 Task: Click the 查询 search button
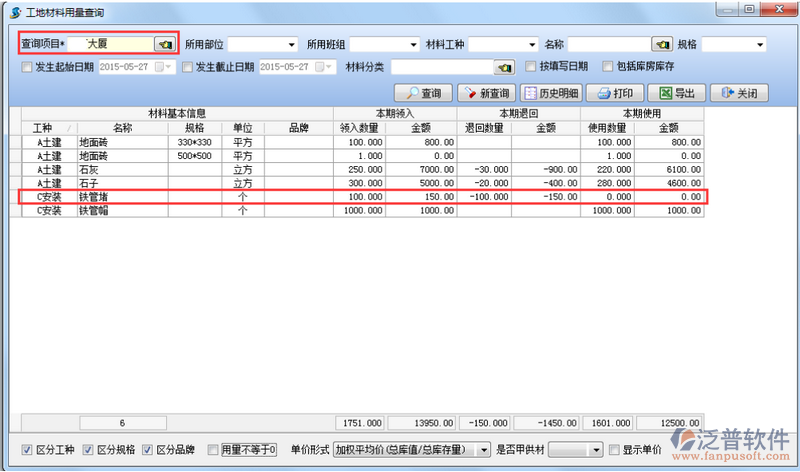point(424,93)
